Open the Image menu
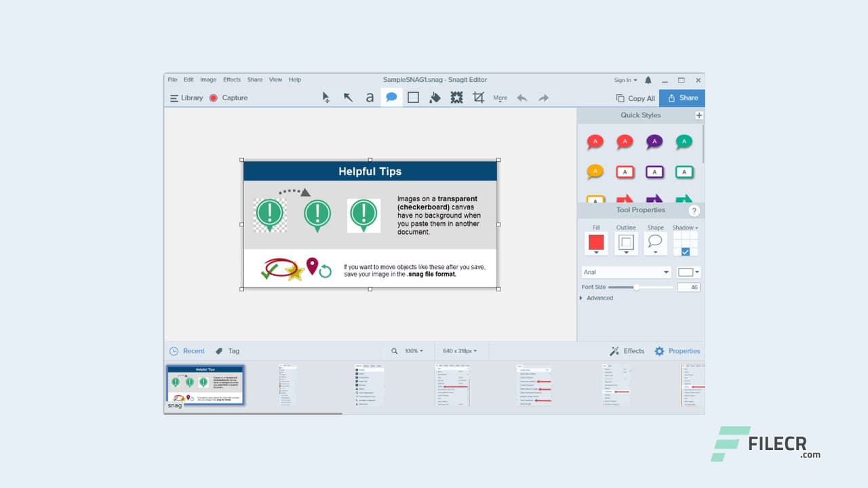868x488 pixels. [x=208, y=79]
